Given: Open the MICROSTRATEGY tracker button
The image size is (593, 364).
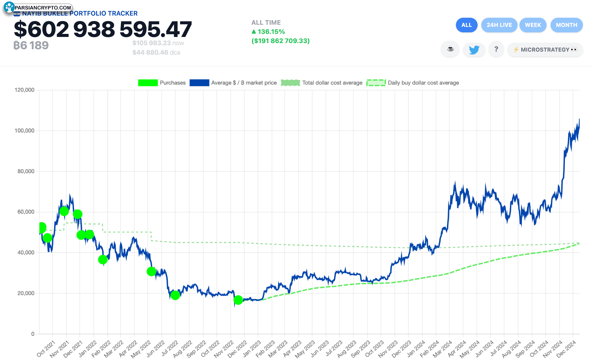Looking at the screenshot, I should (x=545, y=49).
